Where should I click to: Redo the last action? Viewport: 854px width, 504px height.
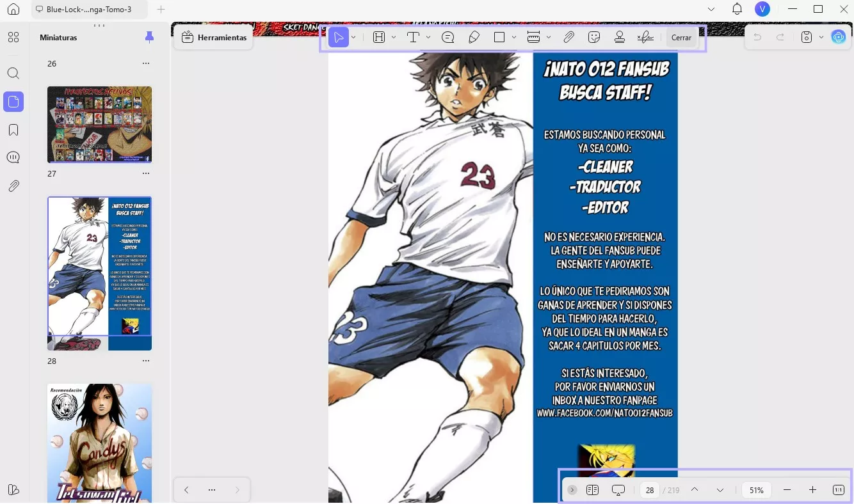click(780, 38)
